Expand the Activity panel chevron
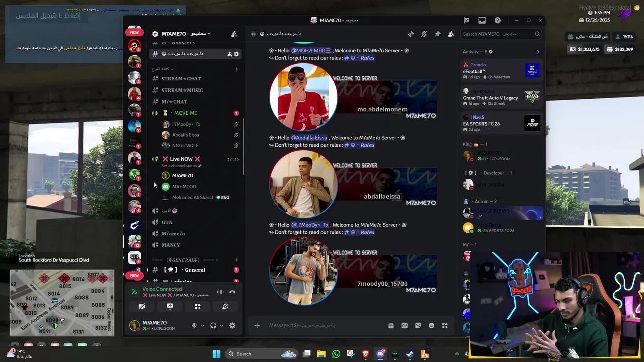The width and height of the screenshot is (644, 362). tap(538, 52)
